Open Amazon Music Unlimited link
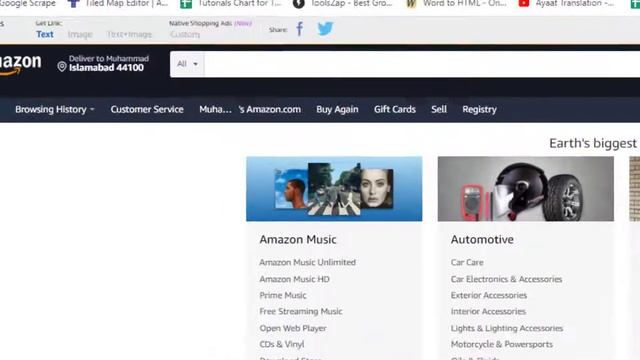 tap(307, 262)
